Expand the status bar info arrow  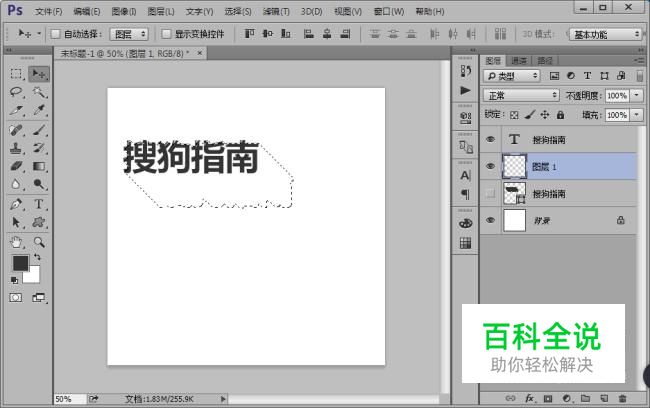[223, 399]
